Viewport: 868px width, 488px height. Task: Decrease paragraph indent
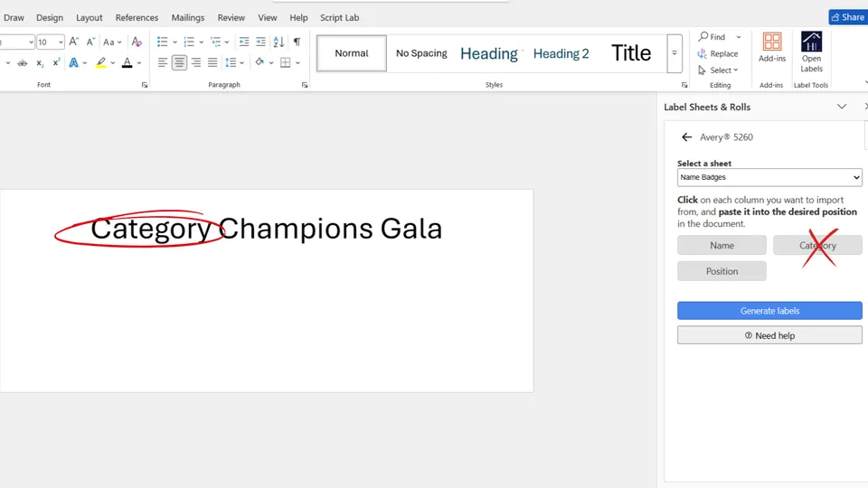pos(243,42)
